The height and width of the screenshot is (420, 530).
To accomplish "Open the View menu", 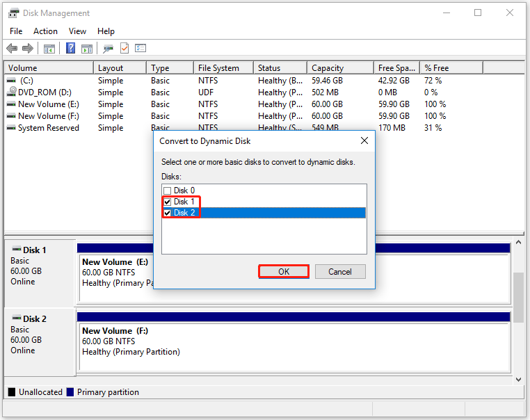I will pos(77,31).
